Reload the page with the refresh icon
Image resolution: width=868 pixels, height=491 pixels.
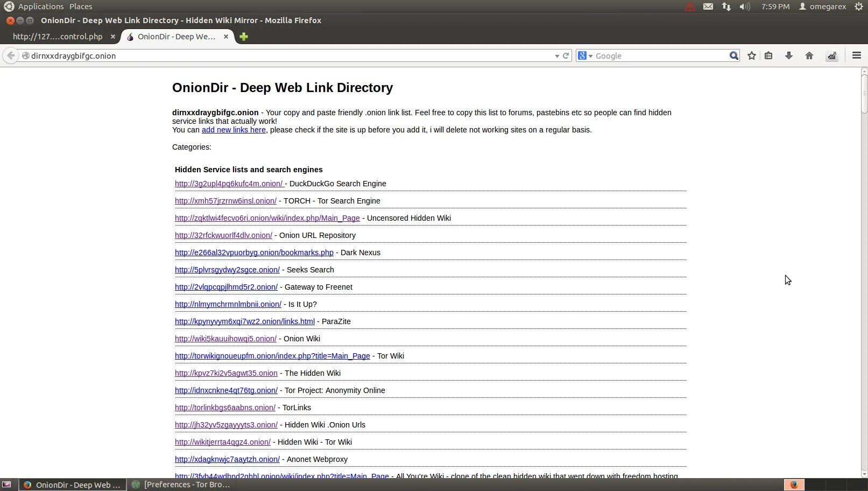(x=566, y=55)
